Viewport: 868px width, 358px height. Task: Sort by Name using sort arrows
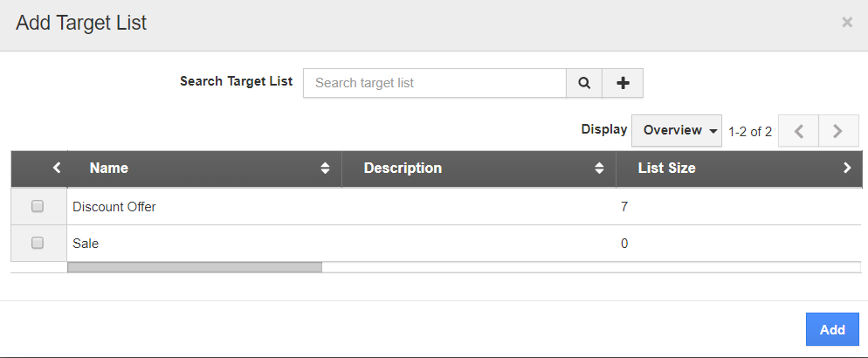(325, 169)
